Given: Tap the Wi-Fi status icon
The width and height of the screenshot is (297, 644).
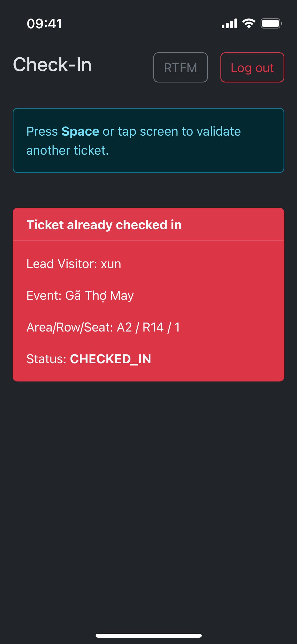Looking at the screenshot, I should pyautogui.click(x=249, y=24).
